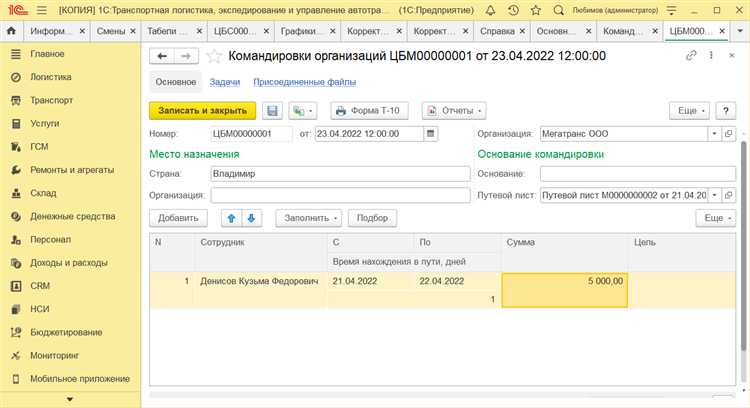This screenshot has height=408, width=750.
Task: Open table Еще dropdown above Цель column
Action: coord(716,218)
